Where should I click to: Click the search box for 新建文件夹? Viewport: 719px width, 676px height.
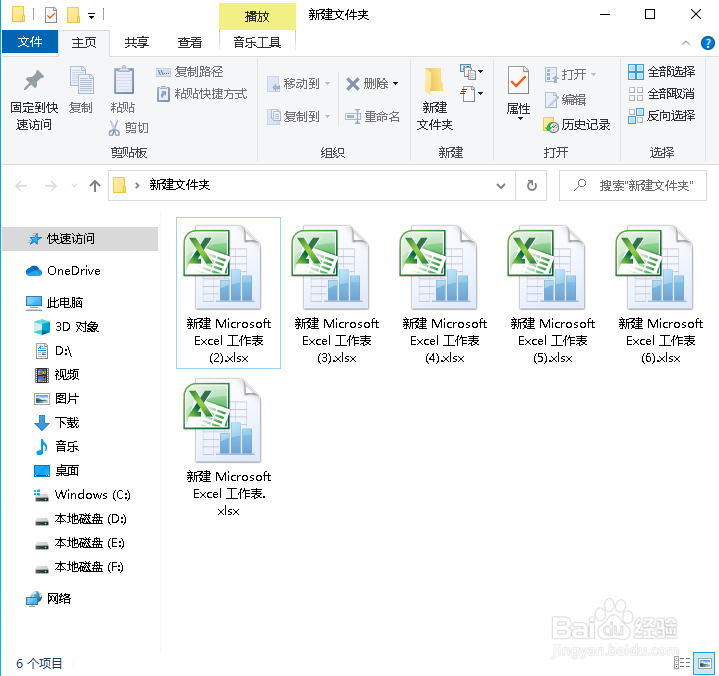[x=632, y=186]
